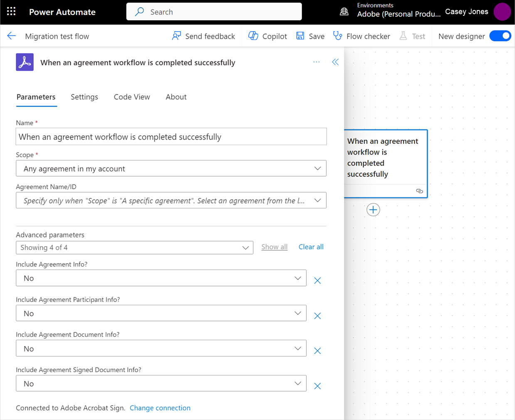Viewport: 515px width, 420px height.
Task: Click the ellipsis menu on the trigger panel
Action: tap(316, 62)
